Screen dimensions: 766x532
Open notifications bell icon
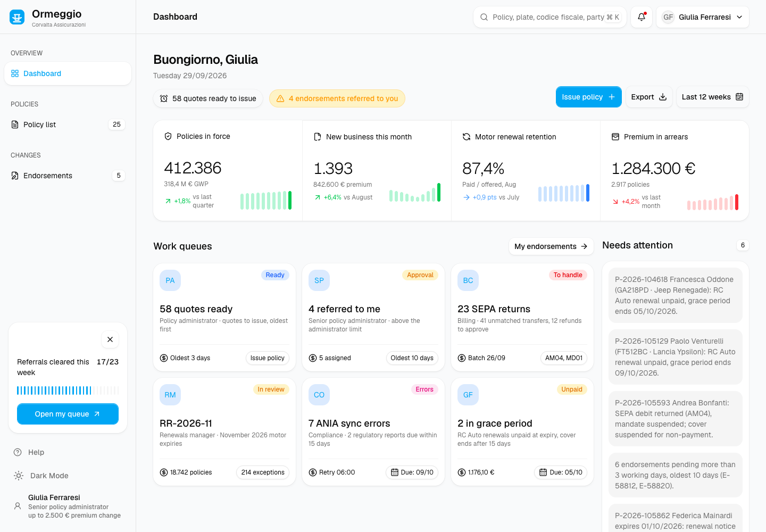pos(642,17)
